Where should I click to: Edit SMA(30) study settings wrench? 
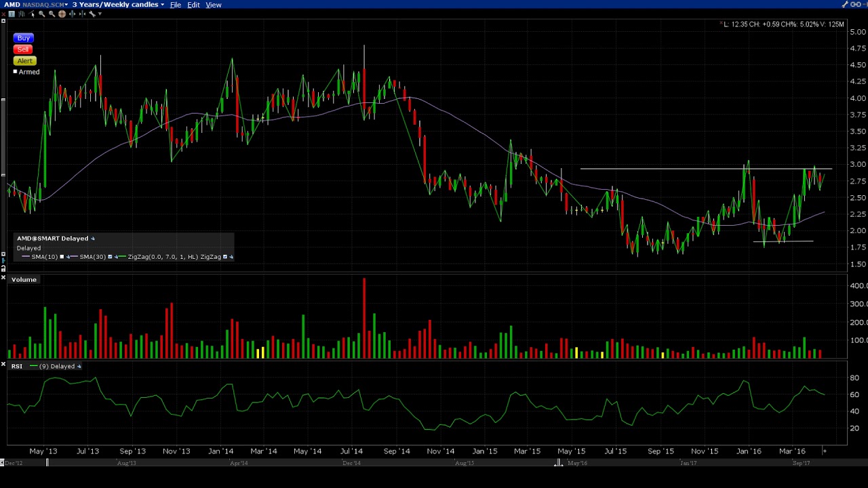click(x=116, y=257)
